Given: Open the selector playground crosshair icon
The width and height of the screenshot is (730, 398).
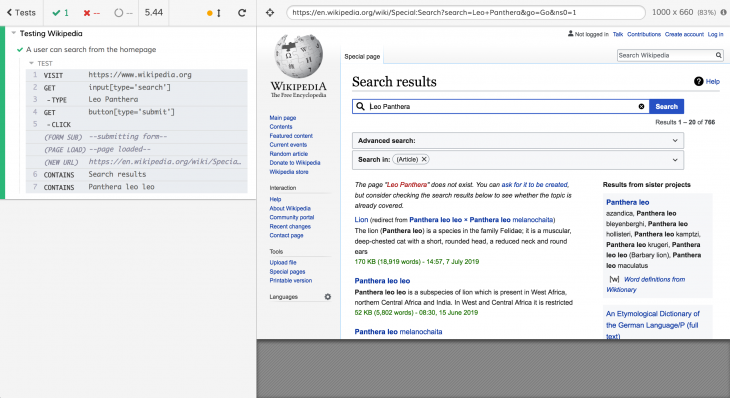Looking at the screenshot, I should (270, 13).
